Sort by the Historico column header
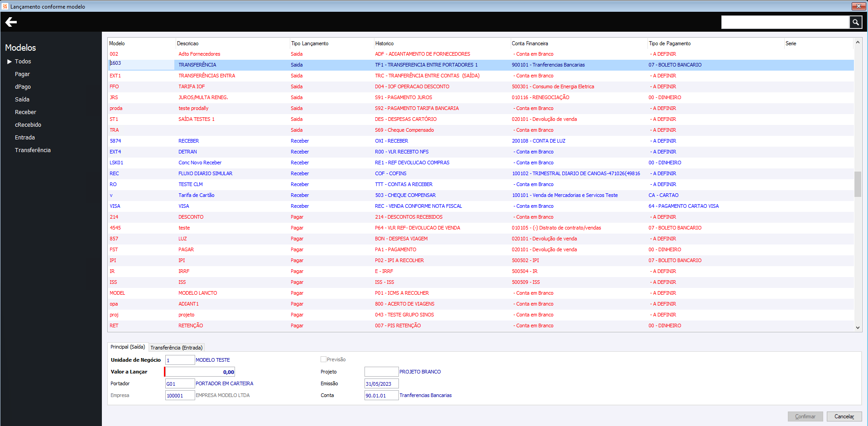The height and width of the screenshot is (426, 868). pyautogui.click(x=442, y=43)
